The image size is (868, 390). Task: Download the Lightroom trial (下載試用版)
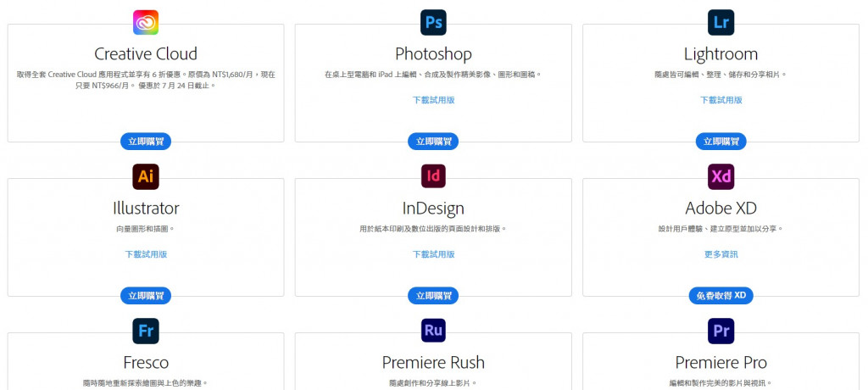[721, 100]
